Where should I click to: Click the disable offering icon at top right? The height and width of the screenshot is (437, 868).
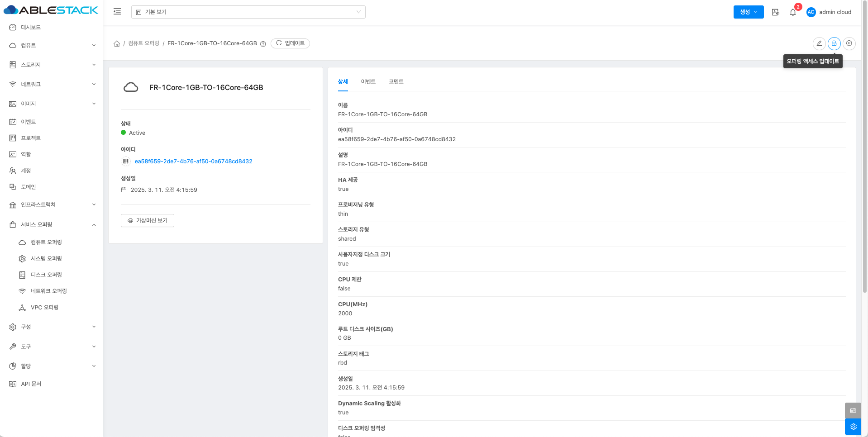[849, 43]
